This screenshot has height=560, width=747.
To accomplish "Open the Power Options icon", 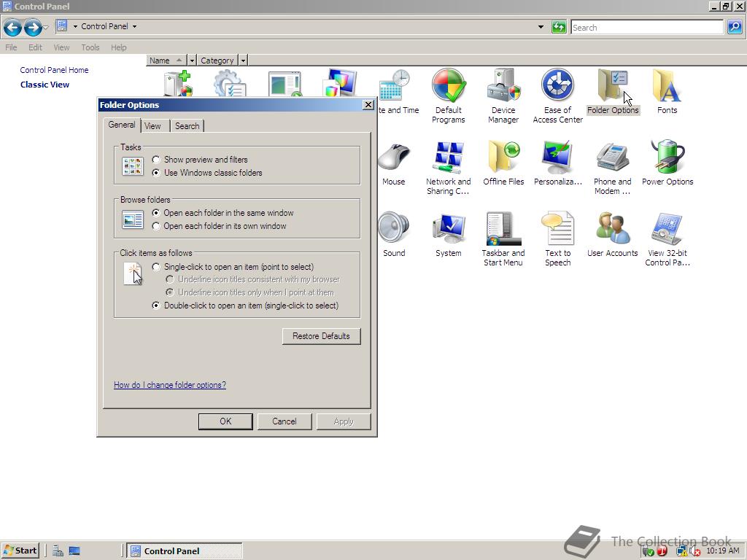I will [x=667, y=163].
